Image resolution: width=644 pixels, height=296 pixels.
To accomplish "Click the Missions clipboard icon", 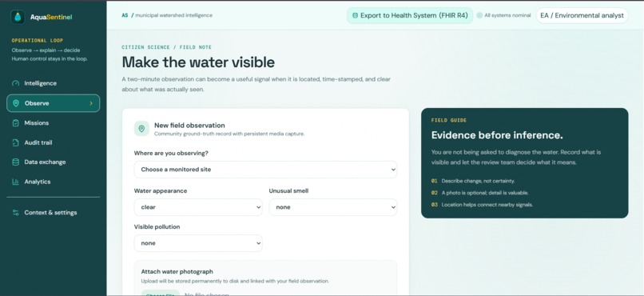I will (16, 123).
